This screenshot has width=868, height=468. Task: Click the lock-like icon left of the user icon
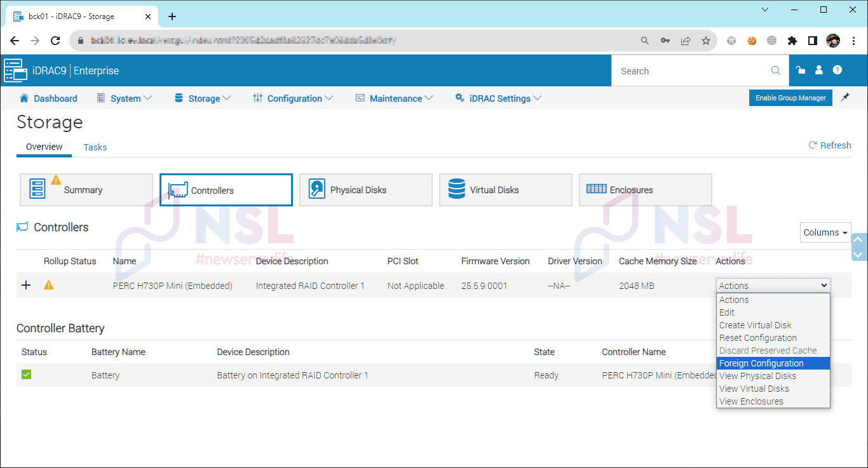coord(801,70)
